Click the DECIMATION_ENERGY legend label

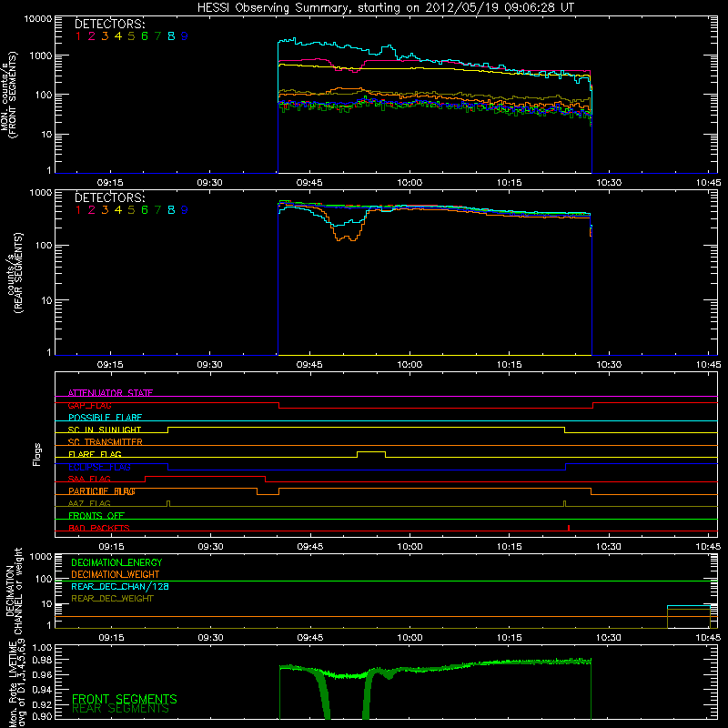tap(116, 562)
